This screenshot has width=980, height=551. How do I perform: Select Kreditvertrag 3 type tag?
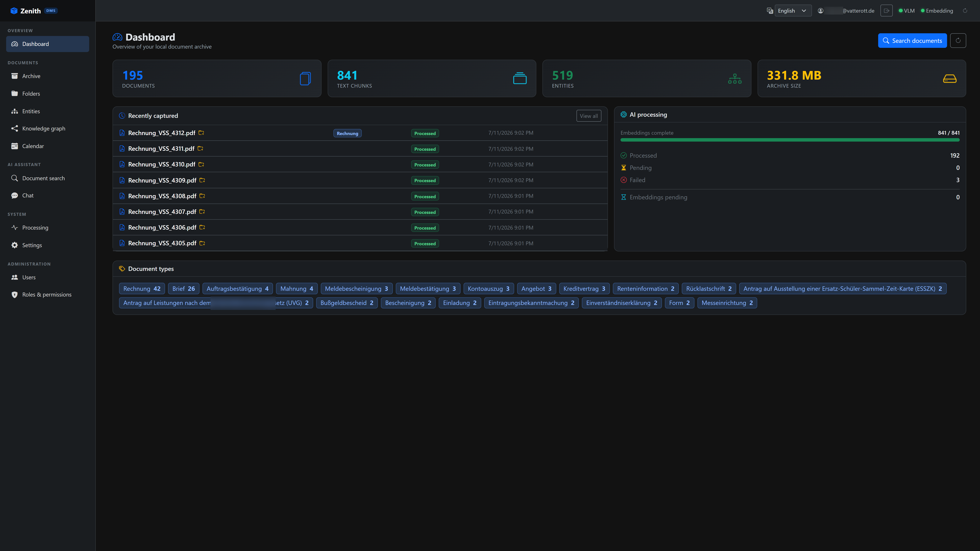(584, 289)
